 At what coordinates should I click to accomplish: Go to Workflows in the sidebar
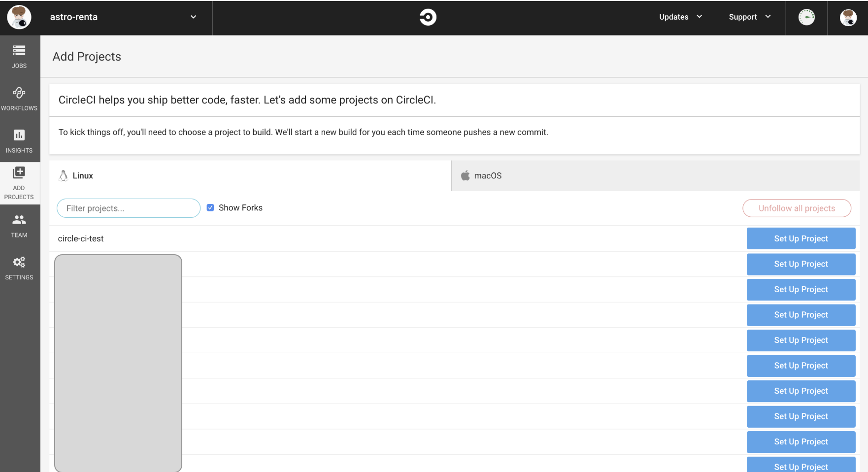(19, 93)
